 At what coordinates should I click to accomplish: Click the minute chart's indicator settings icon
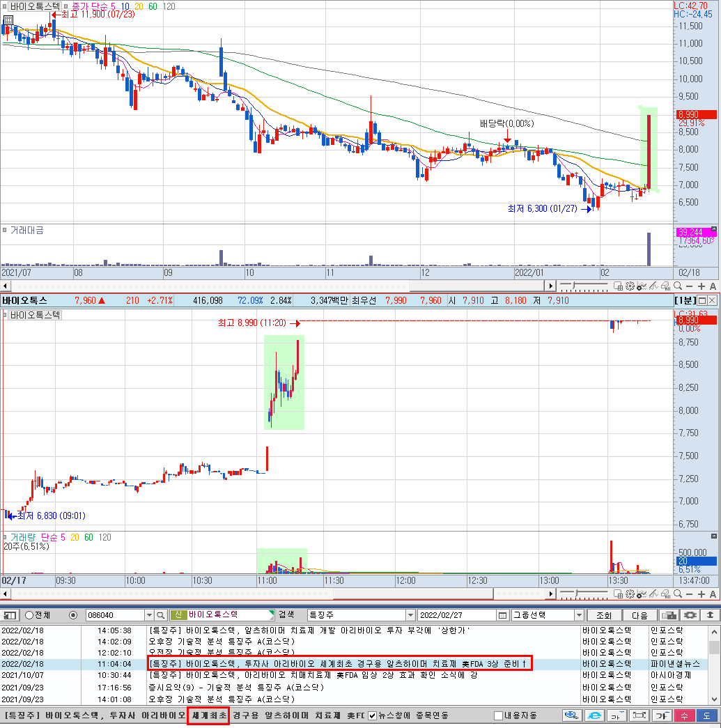(x=642, y=594)
